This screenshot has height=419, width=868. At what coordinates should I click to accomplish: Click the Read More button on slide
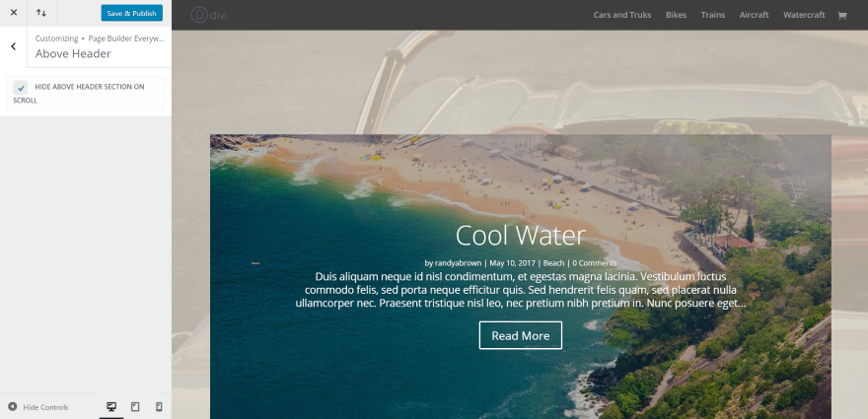521,335
